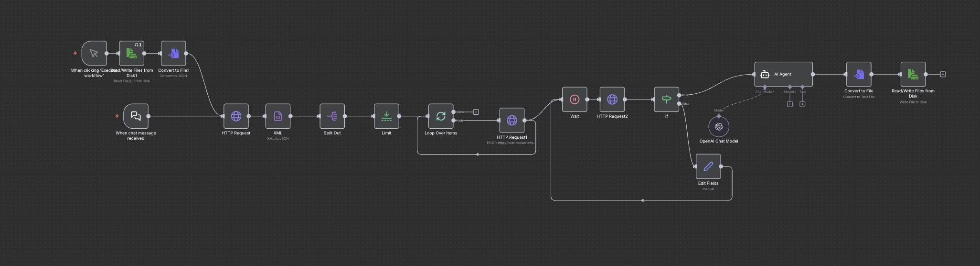Screen dimensions: 980x266
Task: Add node after final Read/Write Files from Disk
Action: pyautogui.click(x=943, y=74)
